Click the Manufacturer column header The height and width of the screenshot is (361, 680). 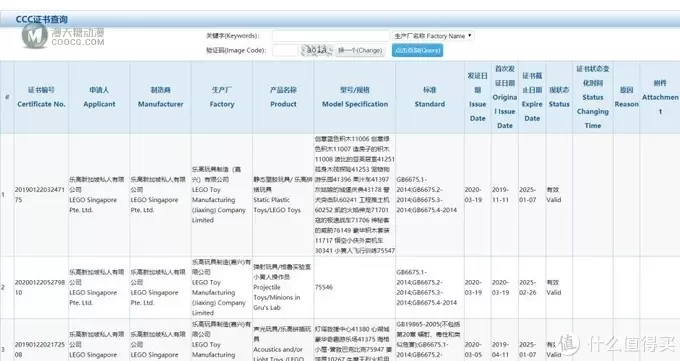pyautogui.click(x=160, y=97)
